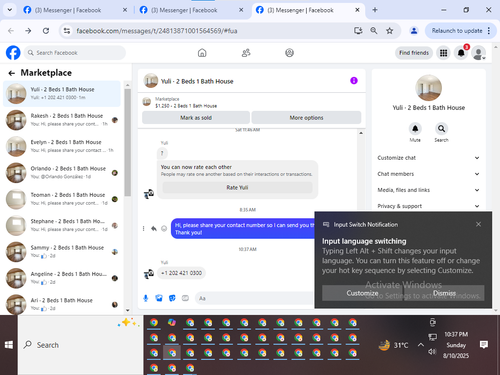Bookmark this page with the star icon
This screenshot has width=500, height=375.
(x=389, y=31)
